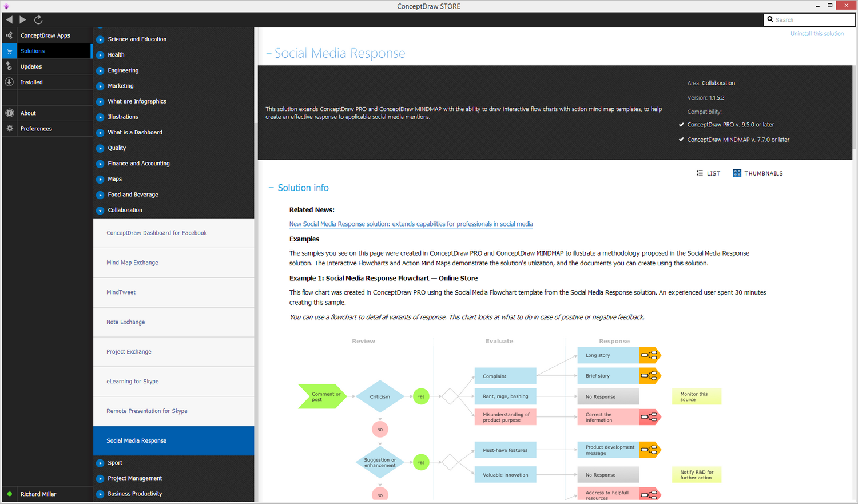Click ConceptDraw MINDMAP v. 7.7.0 or later
Viewport: 858px width, 504px height.
738,140
